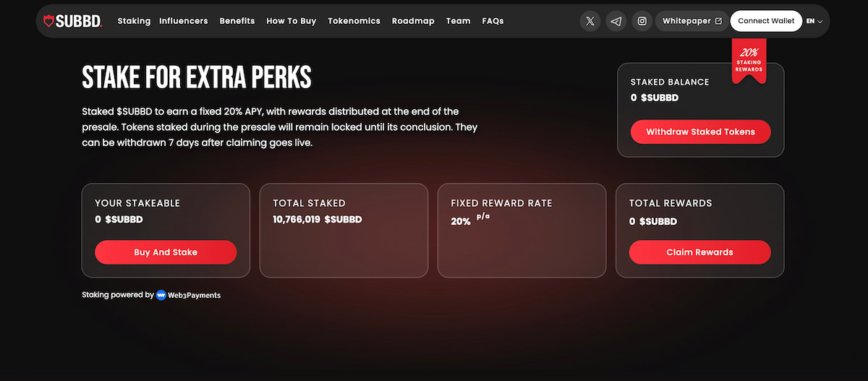868x381 pixels.
Task: Go to FAQs in navigation
Action: pyautogui.click(x=493, y=21)
